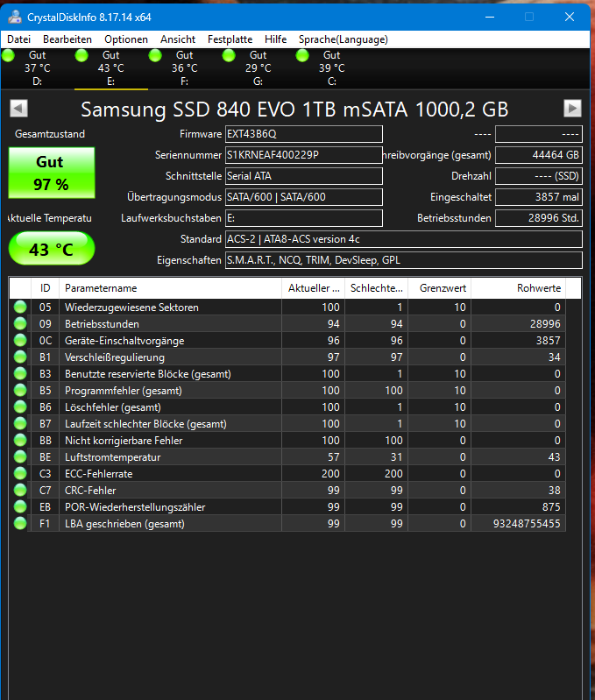Select current value 200 in ECC-Fehlerrate row
Viewport: 595px width, 700px height.
click(314, 473)
